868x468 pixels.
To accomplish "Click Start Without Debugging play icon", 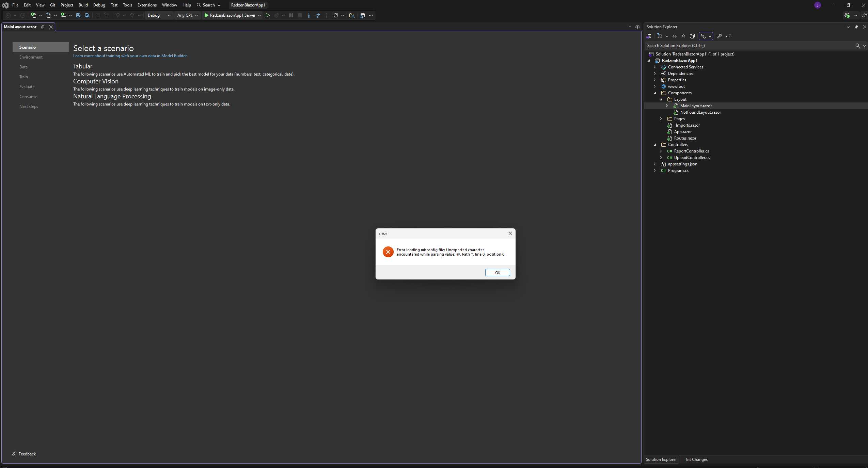I will [x=268, y=15].
